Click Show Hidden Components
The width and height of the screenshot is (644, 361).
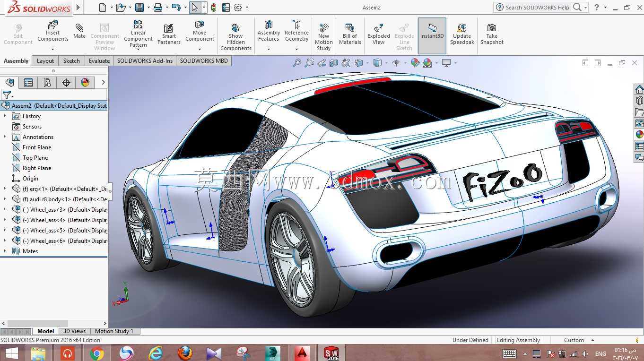coord(236,37)
